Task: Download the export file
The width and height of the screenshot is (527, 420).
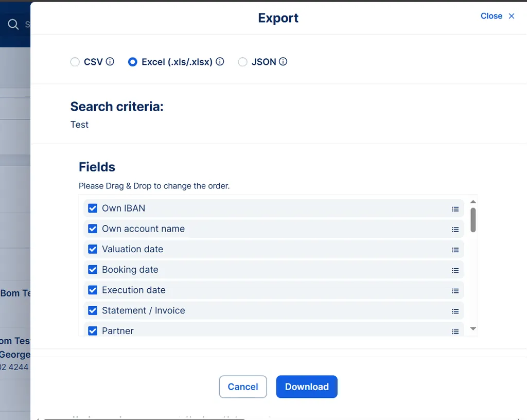Action: [x=307, y=387]
